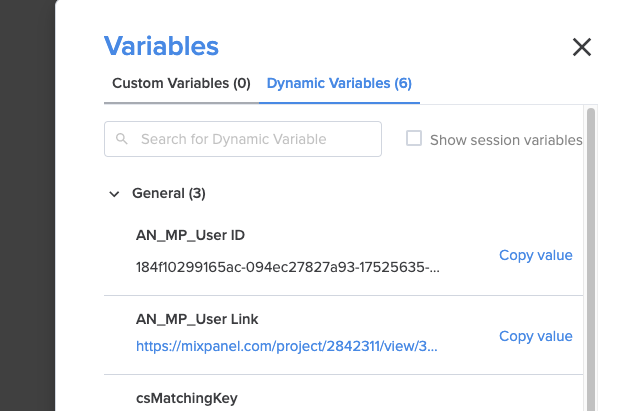
Task: Click the truncated 184f10299165ac user ID value
Action: point(288,267)
